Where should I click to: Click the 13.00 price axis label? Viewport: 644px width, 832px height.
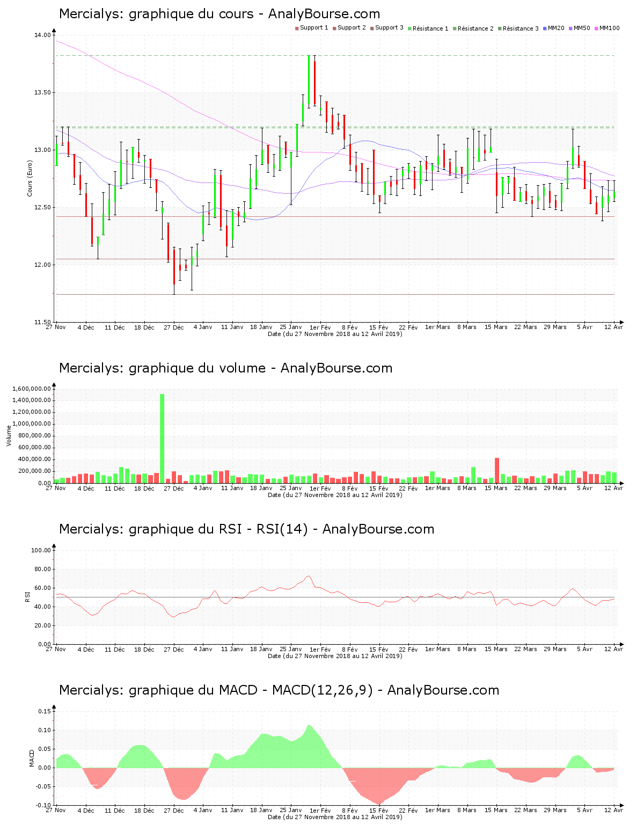42,150
